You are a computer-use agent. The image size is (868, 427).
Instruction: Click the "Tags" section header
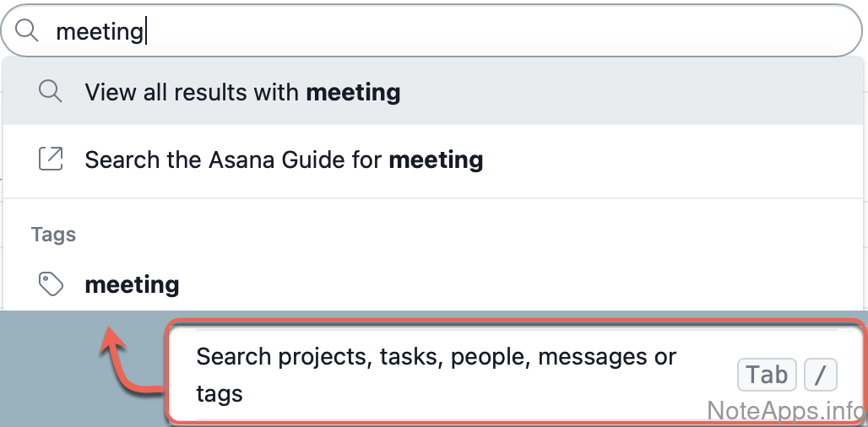53,235
